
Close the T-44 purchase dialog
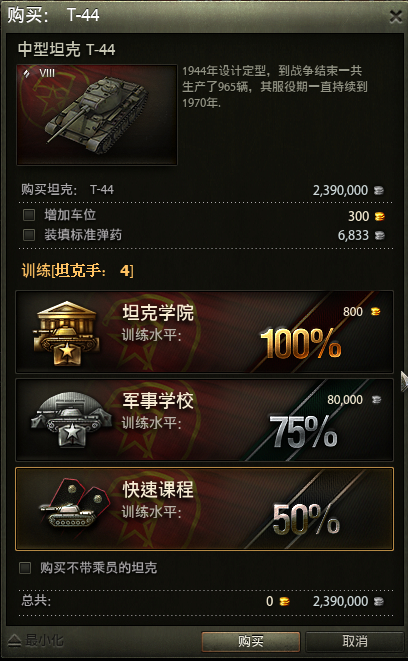pyautogui.click(x=396, y=16)
